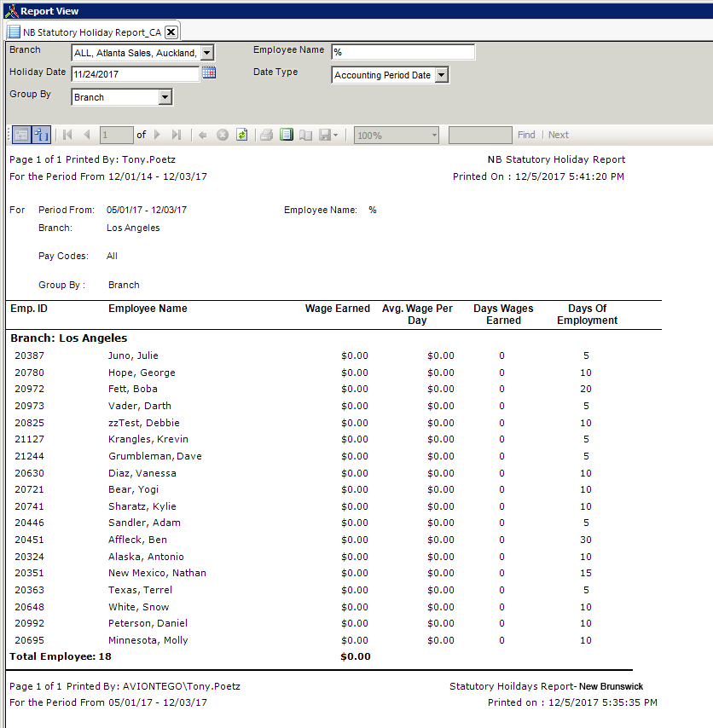Click employee ID 20780
The height and width of the screenshot is (728, 713).
pos(30,373)
